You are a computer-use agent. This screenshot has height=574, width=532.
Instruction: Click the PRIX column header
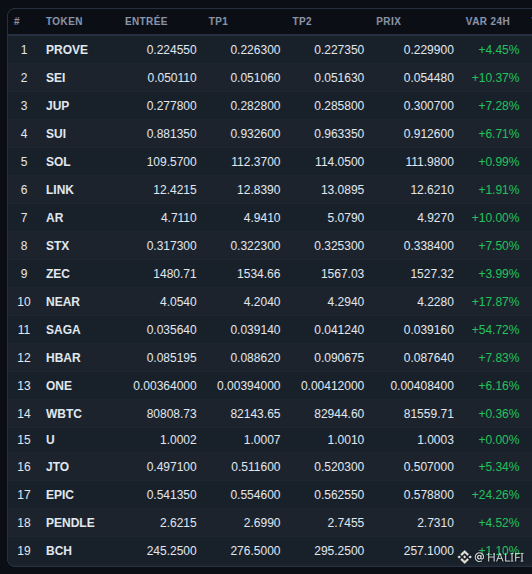pyautogui.click(x=388, y=21)
